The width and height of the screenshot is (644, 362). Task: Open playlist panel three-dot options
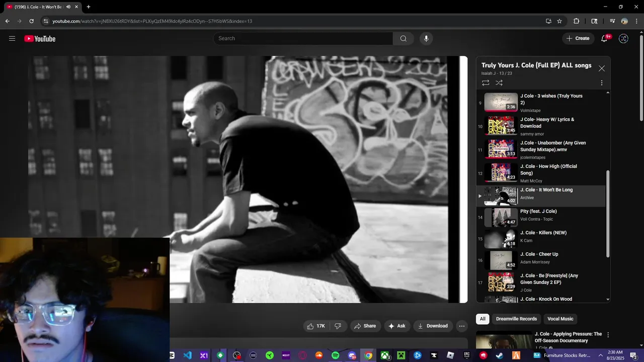(x=601, y=83)
